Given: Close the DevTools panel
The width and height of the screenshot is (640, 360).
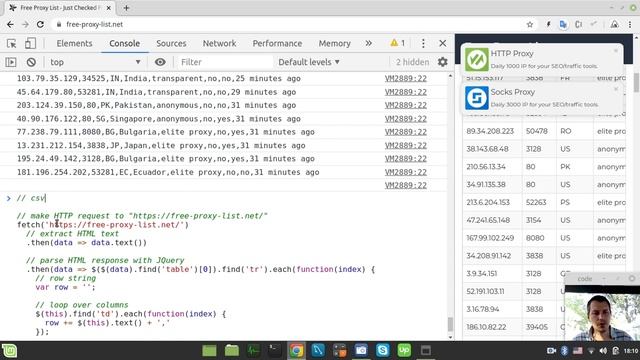Looking at the screenshot, I should [x=442, y=43].
